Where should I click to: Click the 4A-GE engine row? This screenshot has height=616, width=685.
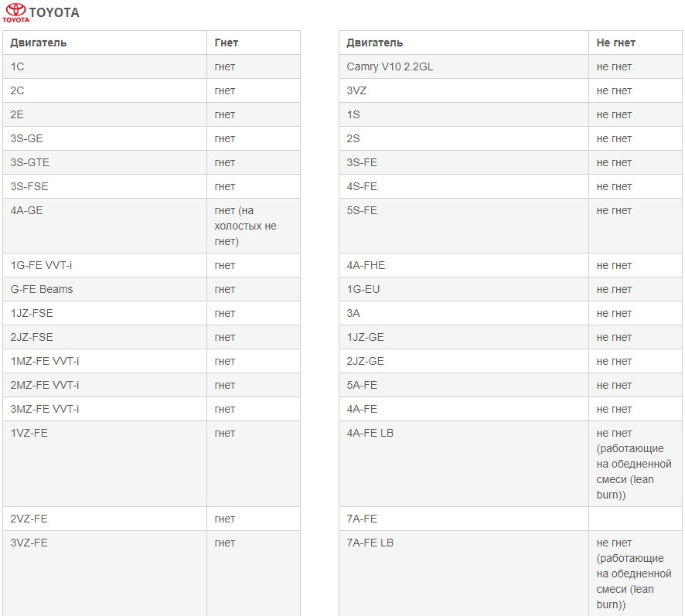point(27,210)
